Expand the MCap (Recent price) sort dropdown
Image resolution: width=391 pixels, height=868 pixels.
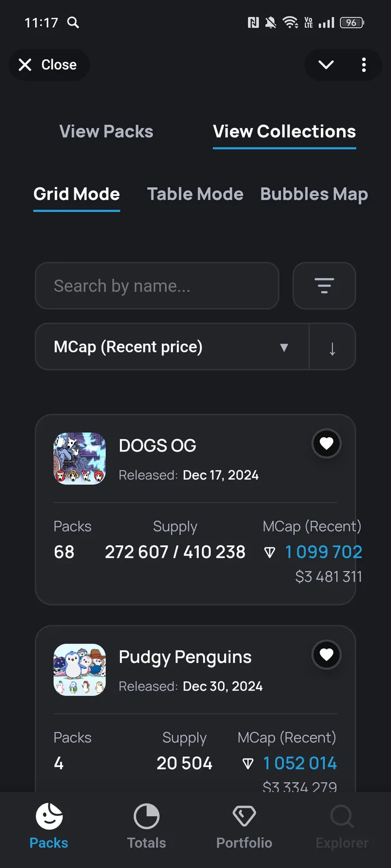pos(172,347)
